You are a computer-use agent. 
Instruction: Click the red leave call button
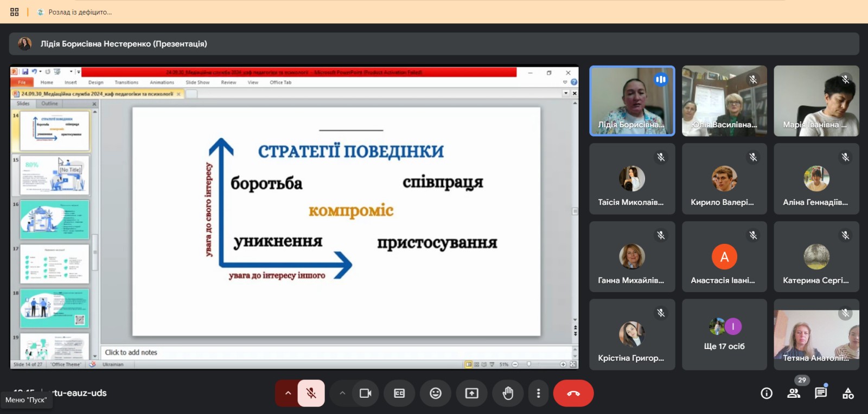coord(573,393)
